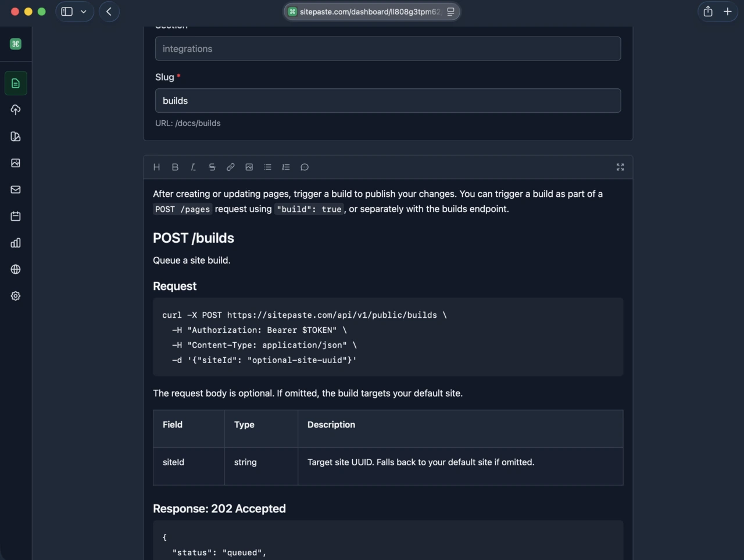Screen dimensions: 744x560
Task: Click the 'Description' table header cell
Action: pyautogui.click(x=460, y=429)
